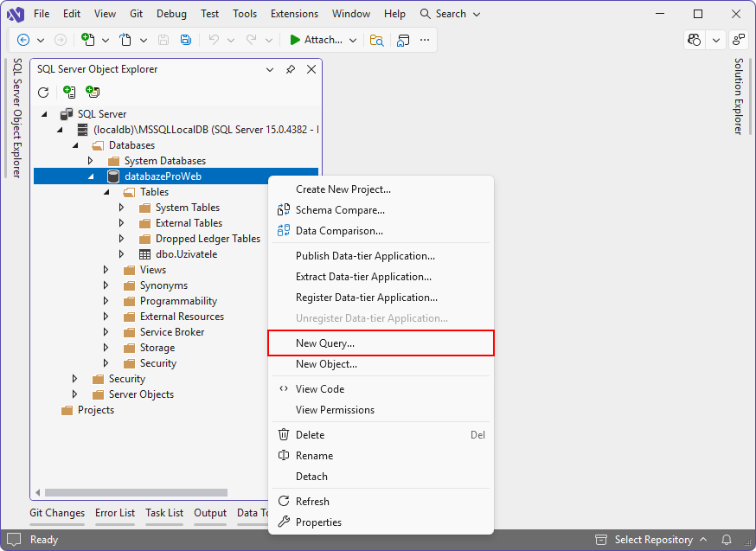Viewport: 756px width, 551px height.
Task: Pin the SQL Server Object Explorer panel
Action: (290, 69)
